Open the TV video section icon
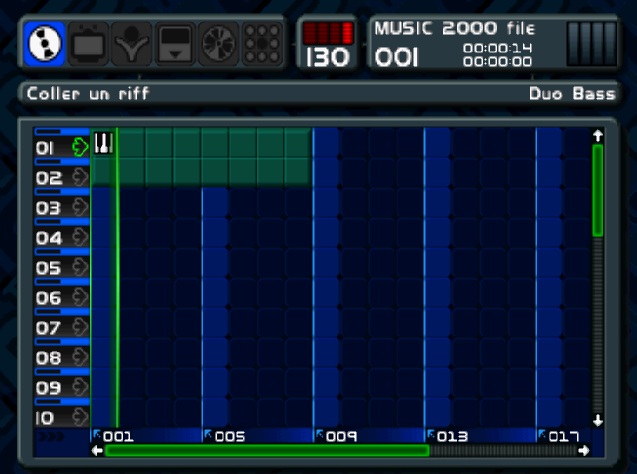 click(x=88, y=44)
